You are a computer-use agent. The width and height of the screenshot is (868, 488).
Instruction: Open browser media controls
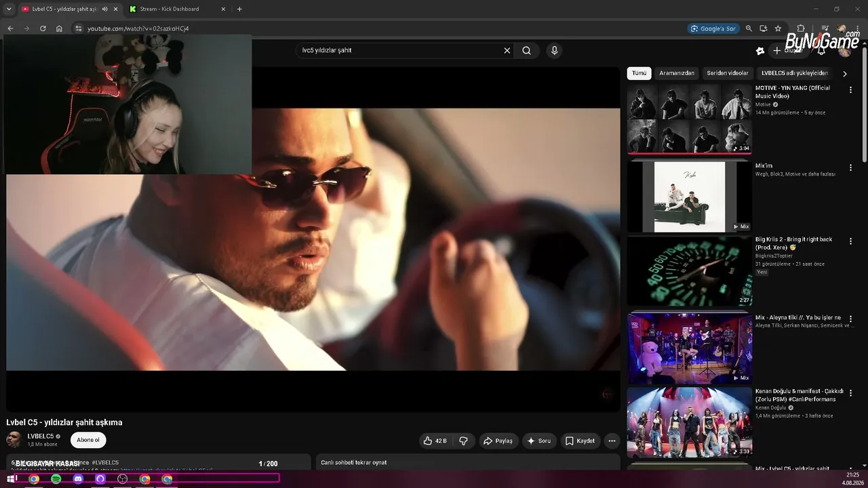[x=825, y=28]
